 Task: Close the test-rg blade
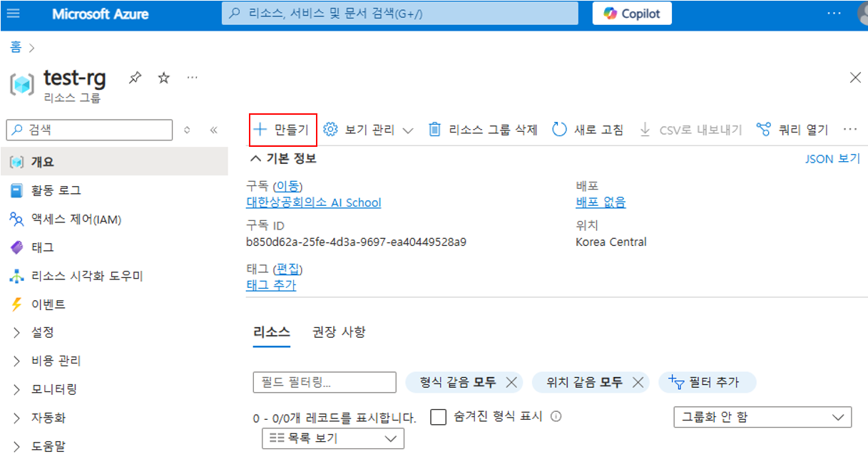[855, 78]
